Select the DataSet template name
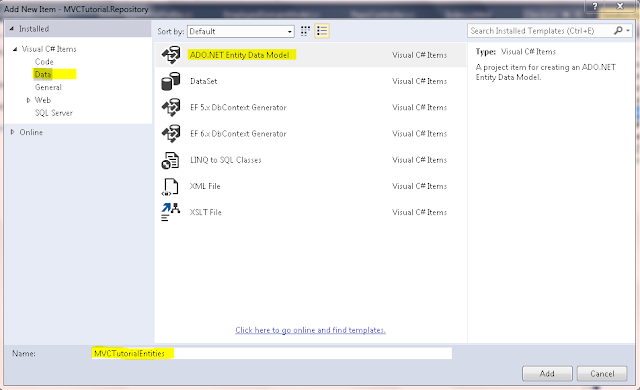 click(204, 81)
